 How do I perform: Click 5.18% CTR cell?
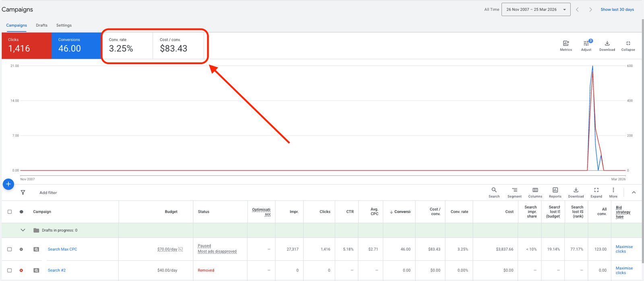point(348,249)
